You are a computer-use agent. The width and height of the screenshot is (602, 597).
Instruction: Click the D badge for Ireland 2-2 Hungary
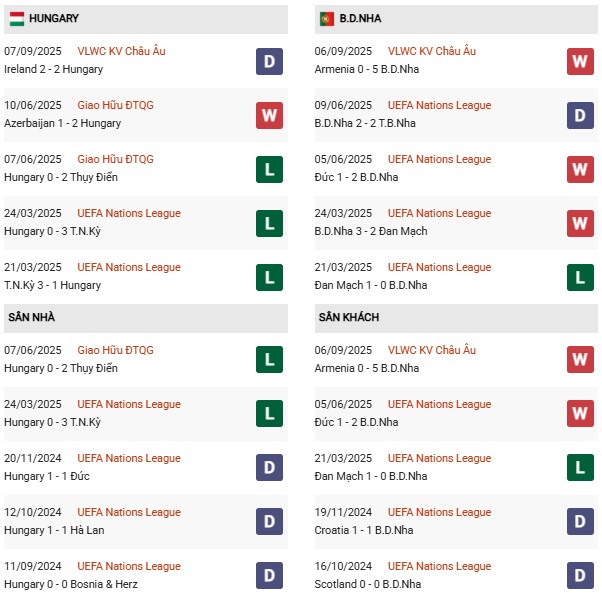tap(269, 61)
